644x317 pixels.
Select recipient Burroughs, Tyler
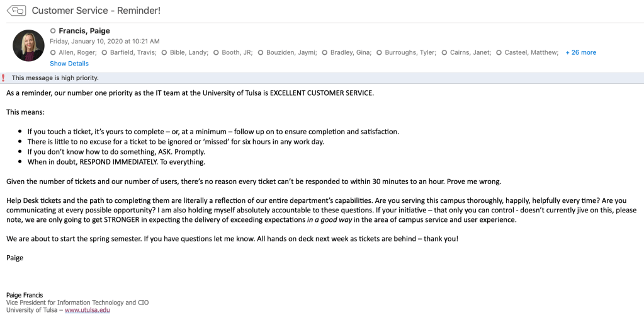point(410,52)
